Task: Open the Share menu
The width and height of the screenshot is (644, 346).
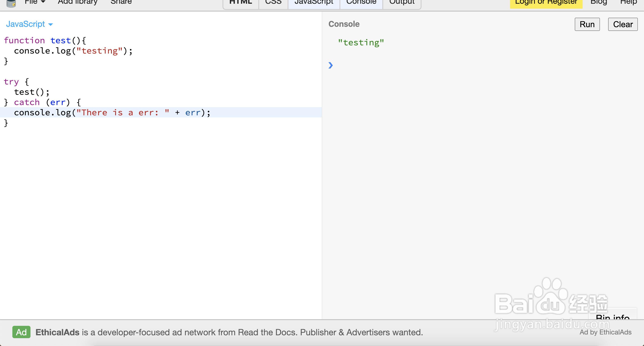Action: (121, 2)
